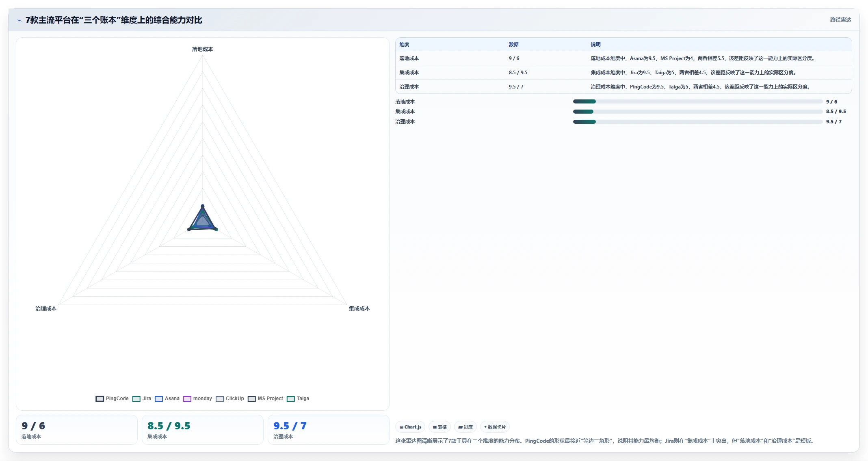Screen dimensions: 868x461
Task: Click the 路径雷达 label in header
Action: [840, 19]
